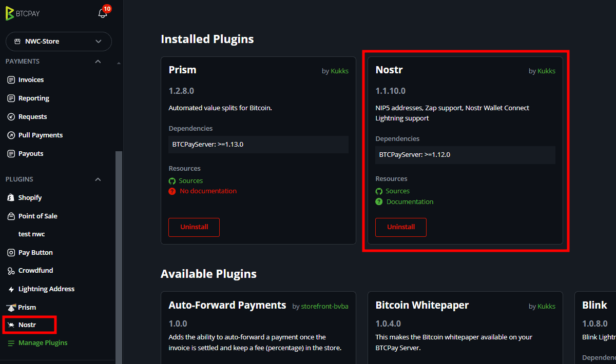Click the Prism No documentation text

208,191
